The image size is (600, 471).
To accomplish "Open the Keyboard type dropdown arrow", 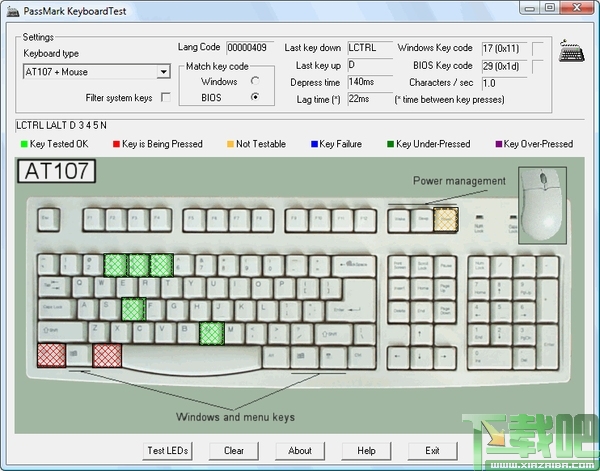I will click(x=163, y=72).
